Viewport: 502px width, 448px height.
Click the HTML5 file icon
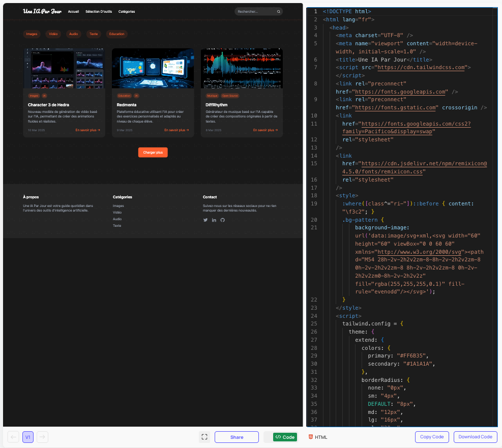pyautogui.click(x=311, y=437)
